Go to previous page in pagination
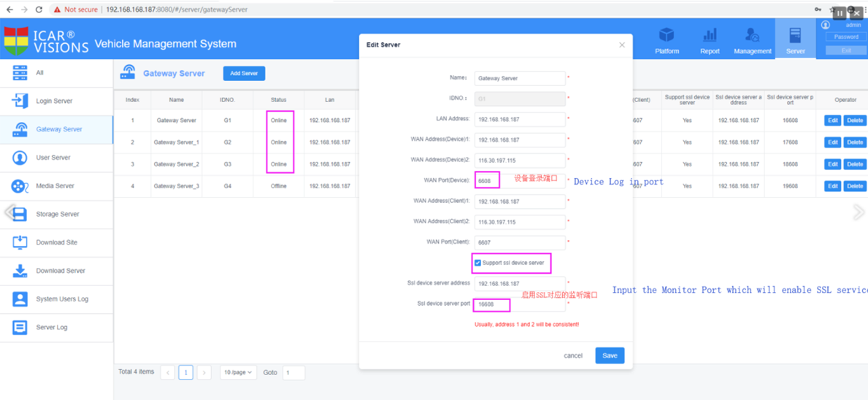The width and height of the screenshot is (868, 400). 168,372
